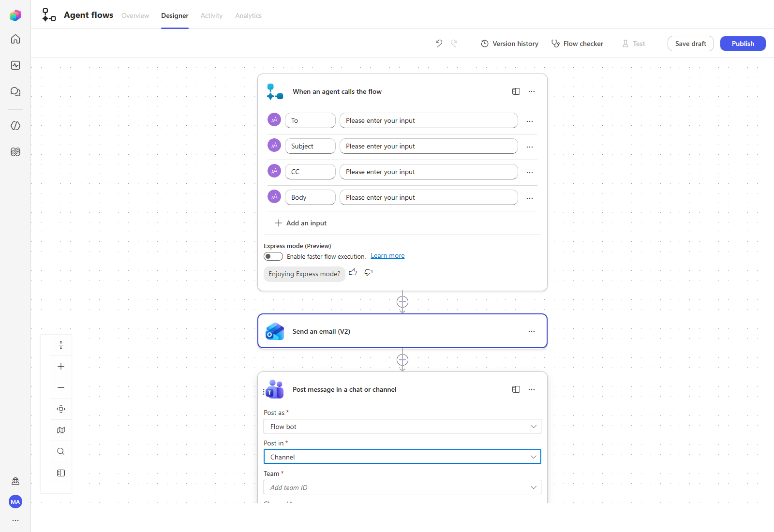Switch to the Designer tab
This screenshot has height=532, width=774.
point(175,15)
